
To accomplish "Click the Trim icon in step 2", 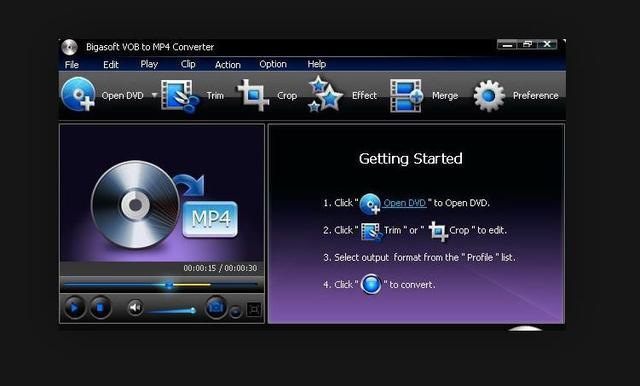I will click(x=371, y=233).
